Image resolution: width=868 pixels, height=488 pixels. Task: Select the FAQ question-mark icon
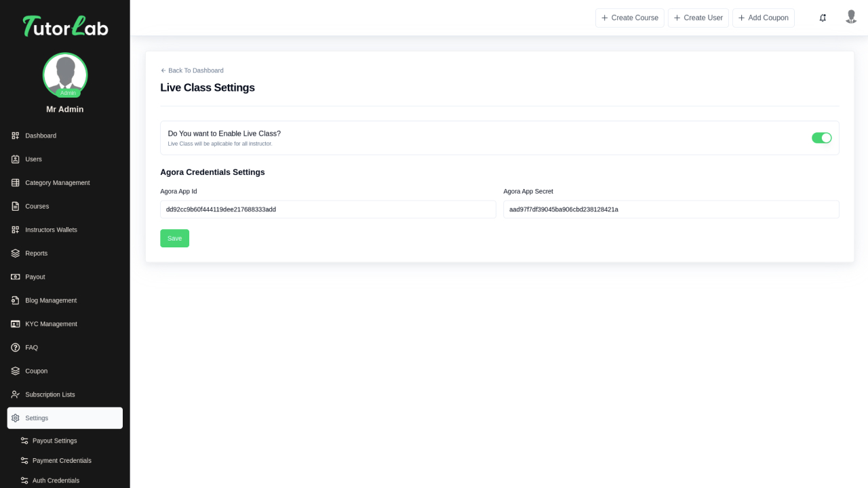click(x=15, y=347)
